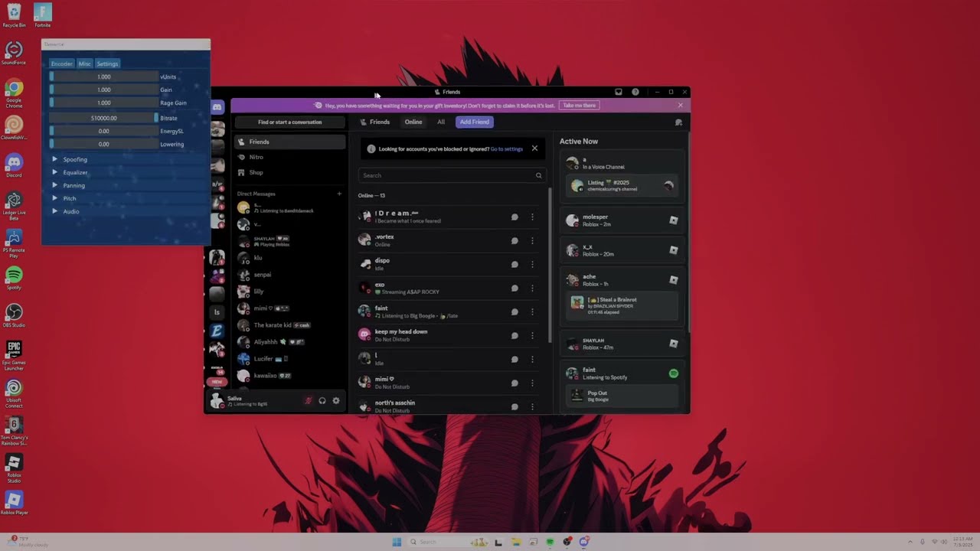This screenshot has height=551, width=980.
Task: Adjust the Bitrate slider
Action: coord(104,118)
